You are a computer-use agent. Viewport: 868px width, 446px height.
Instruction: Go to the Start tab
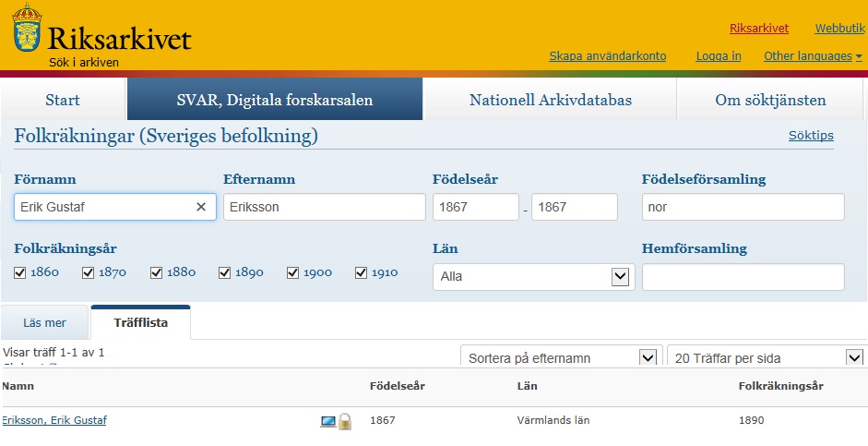63,100
